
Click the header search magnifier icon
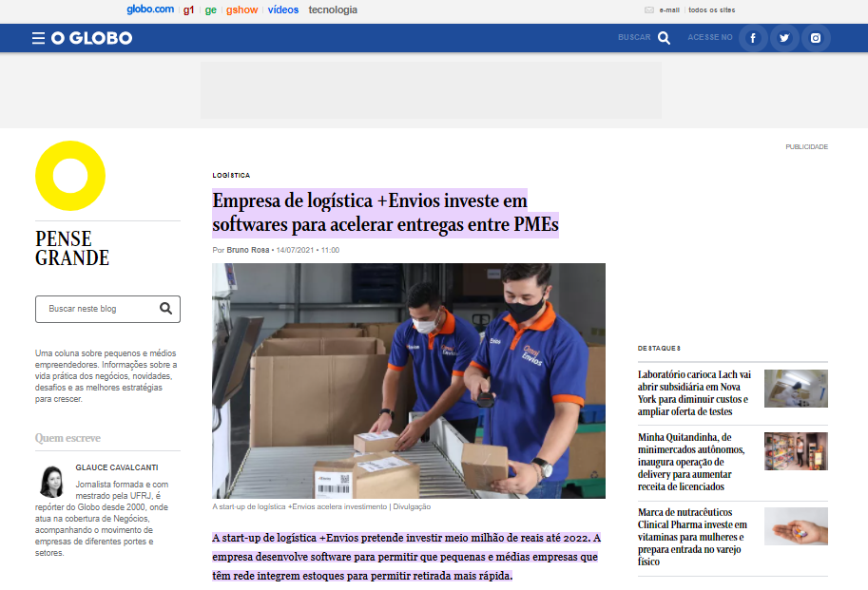pos(664,38)
